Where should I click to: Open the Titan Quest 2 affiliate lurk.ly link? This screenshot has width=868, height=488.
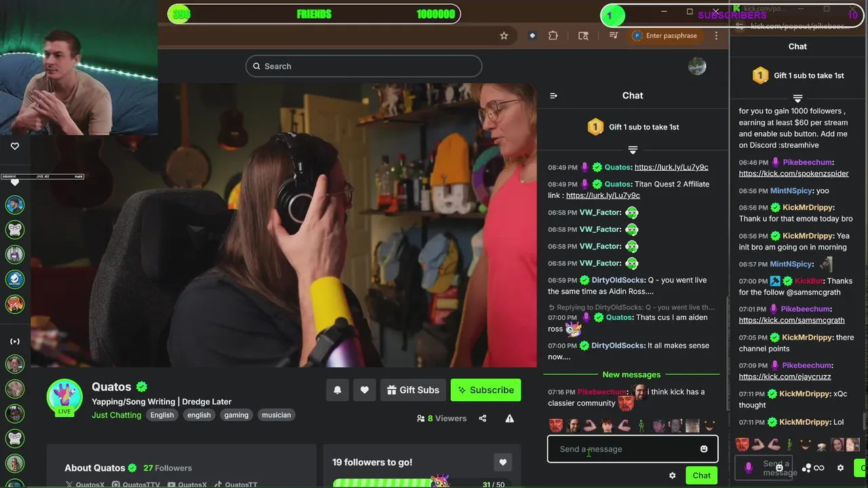coord(603,196)
